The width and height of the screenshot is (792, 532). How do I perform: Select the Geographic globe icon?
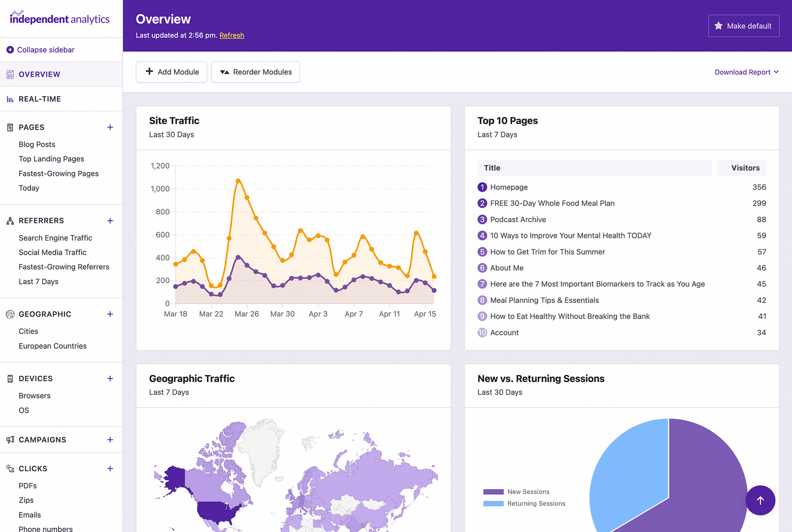(x=10, y=314)
